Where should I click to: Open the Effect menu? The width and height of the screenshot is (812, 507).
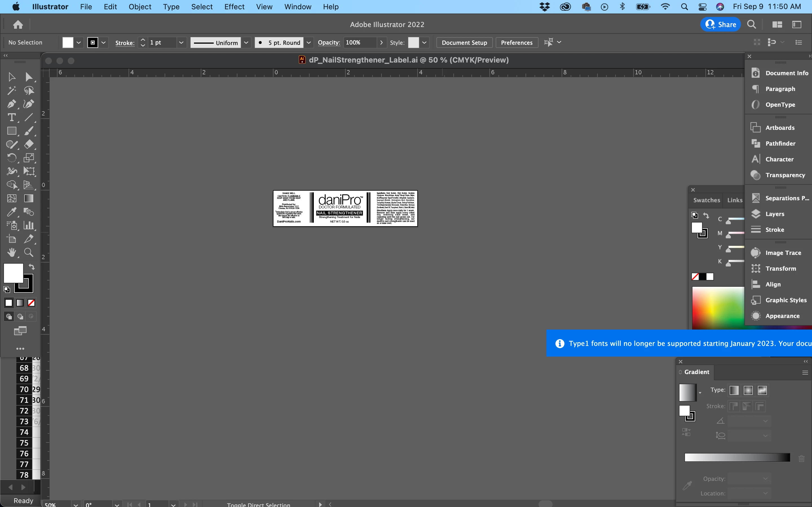tap(234, 7)
